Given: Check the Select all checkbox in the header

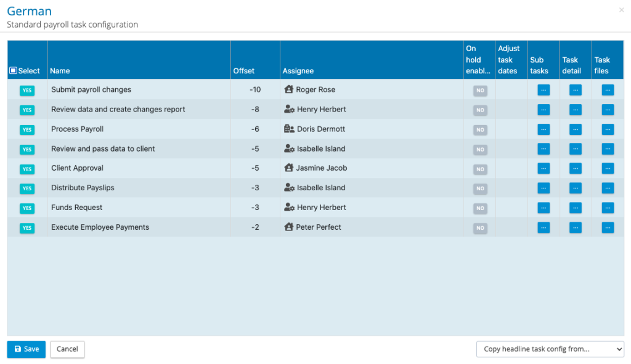Looking at the screenshot, I should point(12,70).
